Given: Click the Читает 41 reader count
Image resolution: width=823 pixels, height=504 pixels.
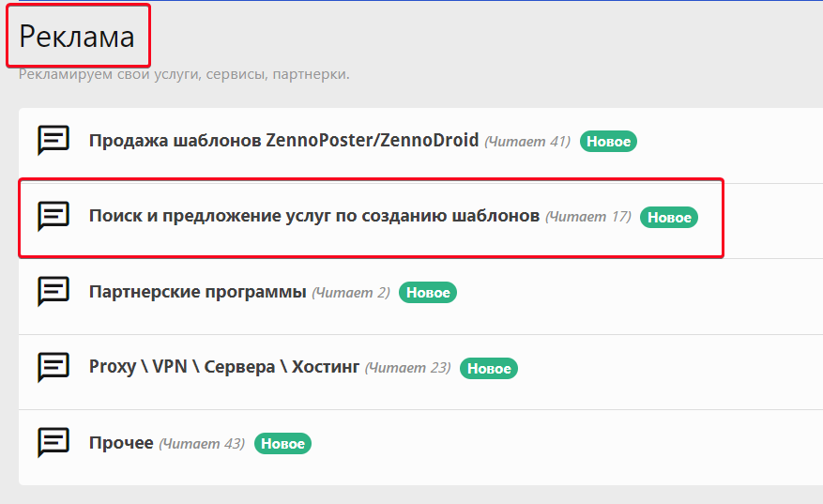Looking at the screenshot, I should (x=527, y=142).
